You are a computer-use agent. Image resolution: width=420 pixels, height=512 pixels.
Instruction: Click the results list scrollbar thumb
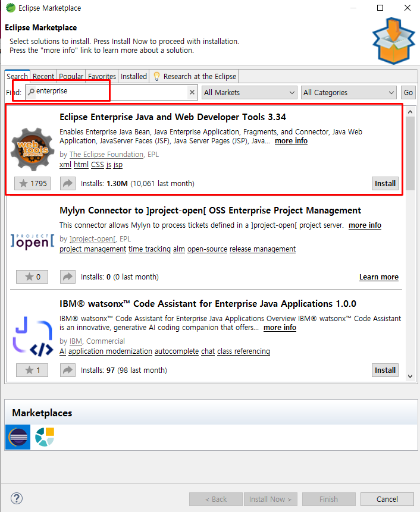410,153
